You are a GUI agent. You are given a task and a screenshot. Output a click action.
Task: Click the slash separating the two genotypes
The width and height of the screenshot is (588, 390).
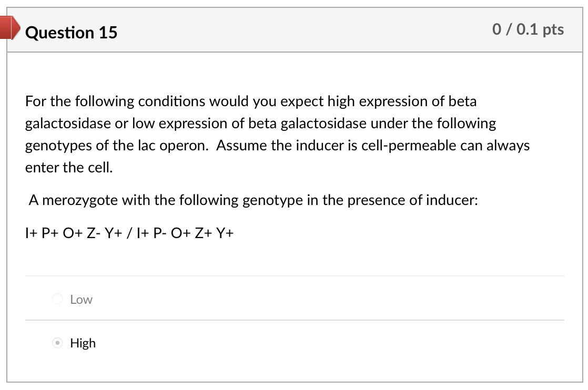129,233
